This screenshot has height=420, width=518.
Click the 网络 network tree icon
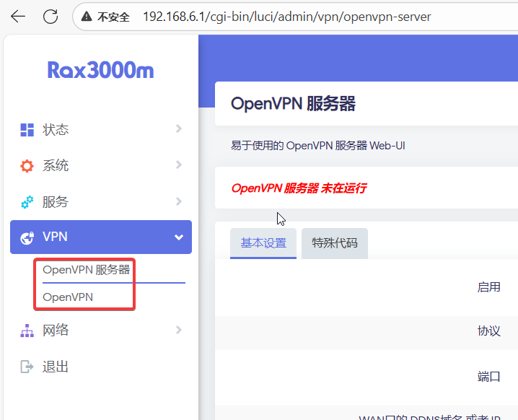pos(27,331)
